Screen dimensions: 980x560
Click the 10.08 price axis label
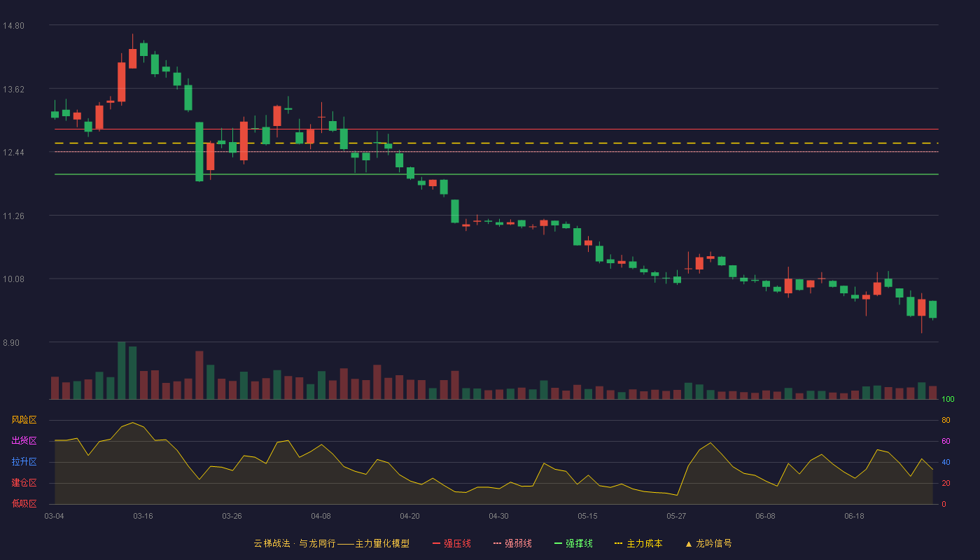pos(13,279)
